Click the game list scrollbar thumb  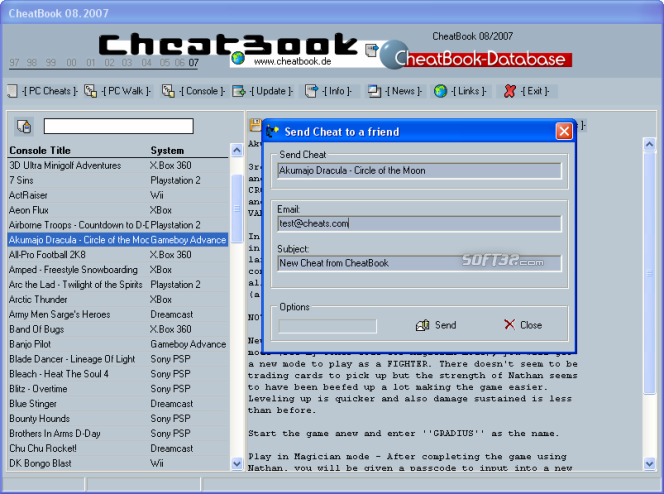click(237, 208)
